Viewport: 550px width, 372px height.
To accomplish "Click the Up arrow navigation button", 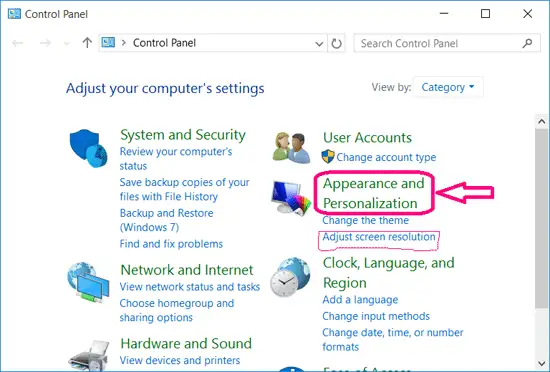I will 87,43.
